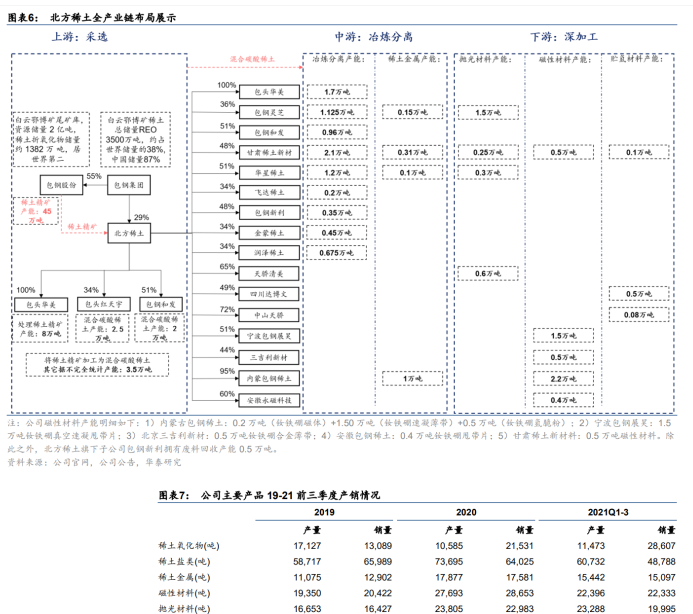The width and height of the screenshot is (693, 614).
Task: Click the 冶炼分离产能 column label
Action: click(339, 59)
